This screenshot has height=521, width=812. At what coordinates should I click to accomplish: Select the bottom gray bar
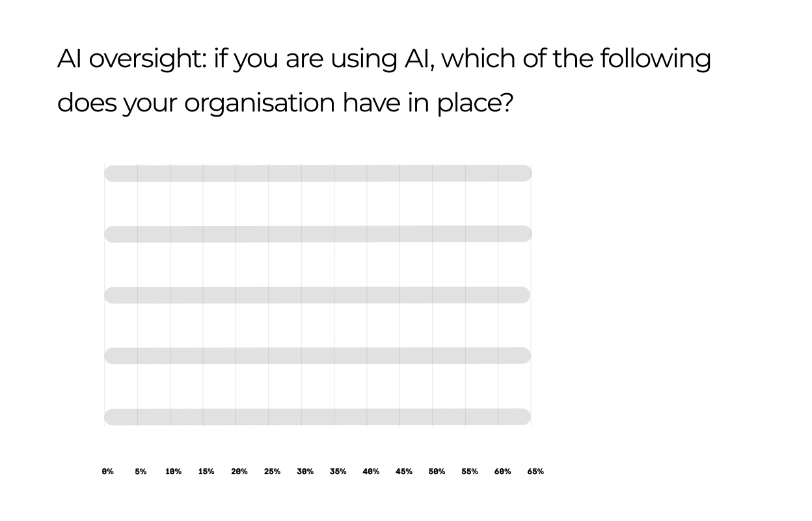[318, 417]
